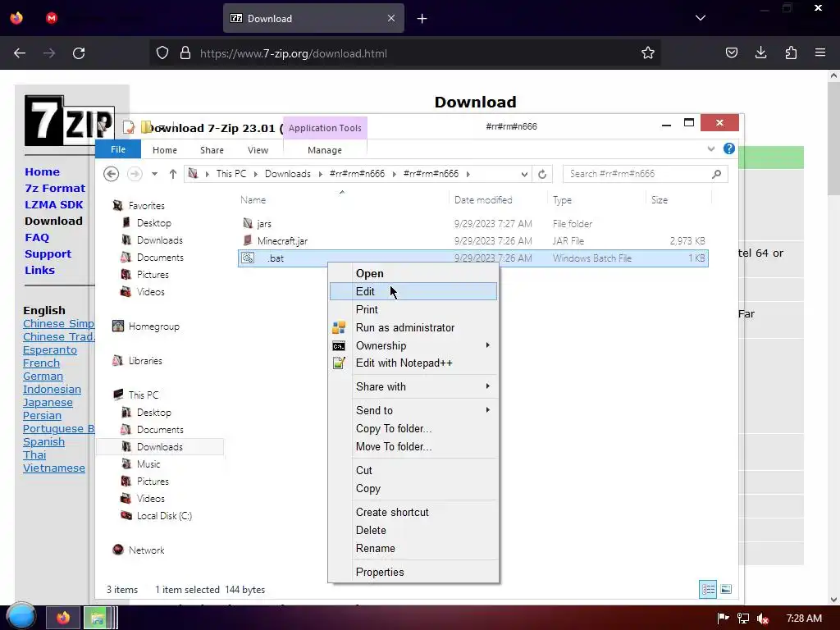
Task: Click the Firefox URL address field
Action: (x=407, y=53)
